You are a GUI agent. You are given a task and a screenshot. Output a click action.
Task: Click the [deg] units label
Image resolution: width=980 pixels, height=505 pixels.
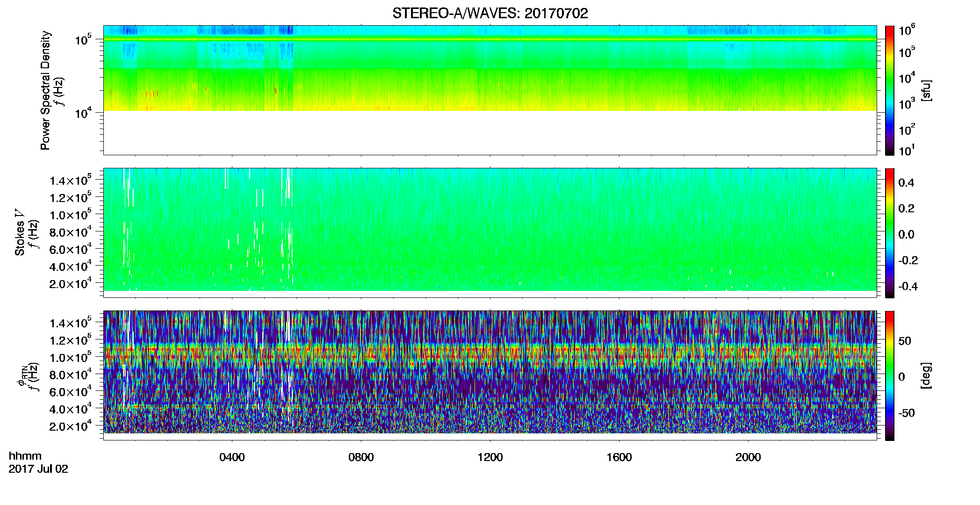pos(926,375)
